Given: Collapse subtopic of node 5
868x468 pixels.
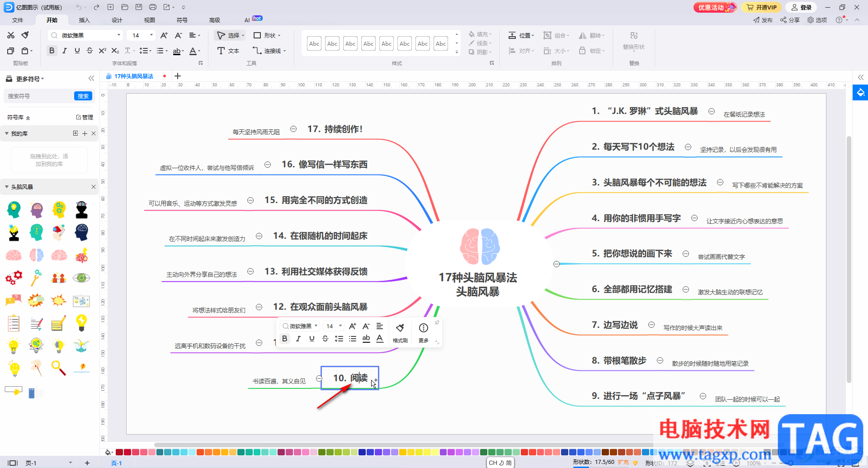Looking at the screenshot, I should click(x=686, y=254).
